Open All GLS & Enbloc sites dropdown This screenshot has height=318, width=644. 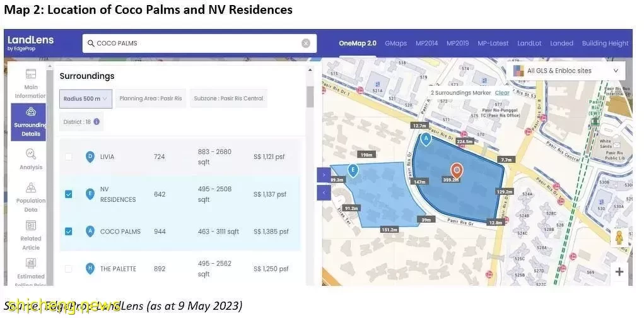[567, 71]
